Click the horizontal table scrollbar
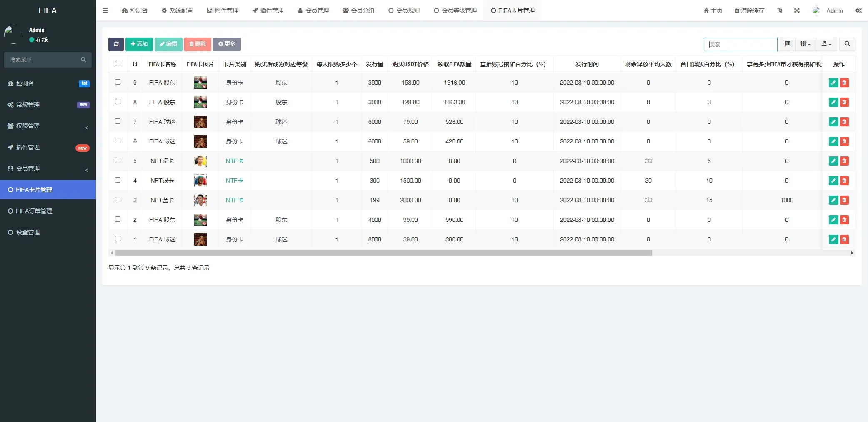The width and height of the screenshot is (868, 422). click(x=383, y=253)
